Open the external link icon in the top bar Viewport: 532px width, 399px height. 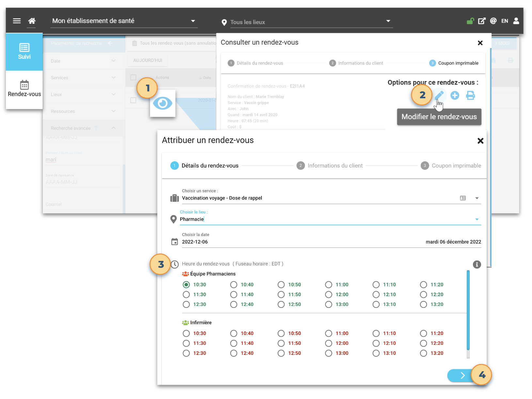click(x=482, y=21)
